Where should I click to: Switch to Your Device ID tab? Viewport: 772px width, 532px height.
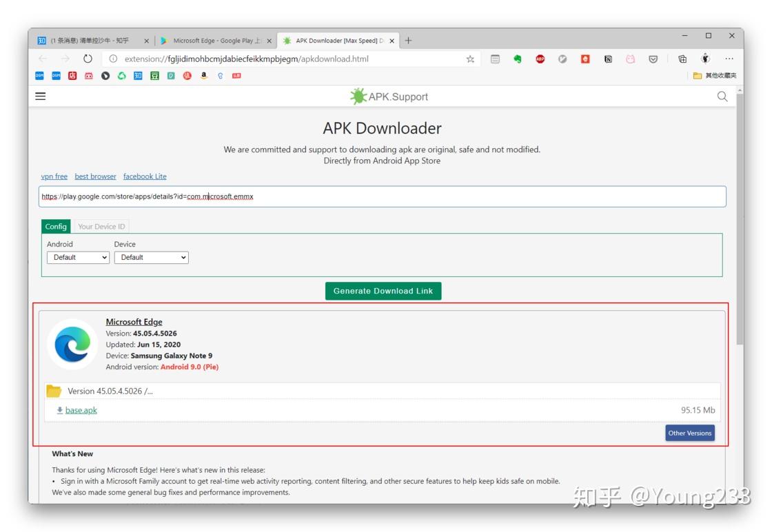(101, 227)
